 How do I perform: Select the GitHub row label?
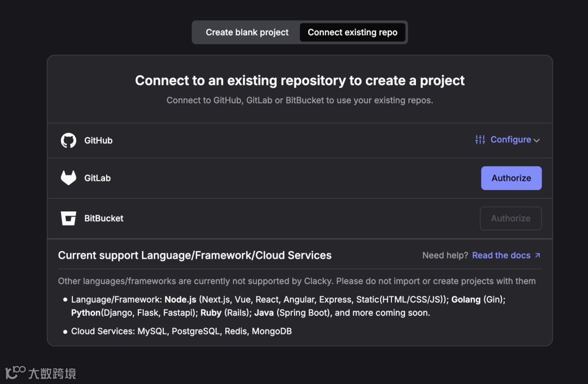[99, 141]
